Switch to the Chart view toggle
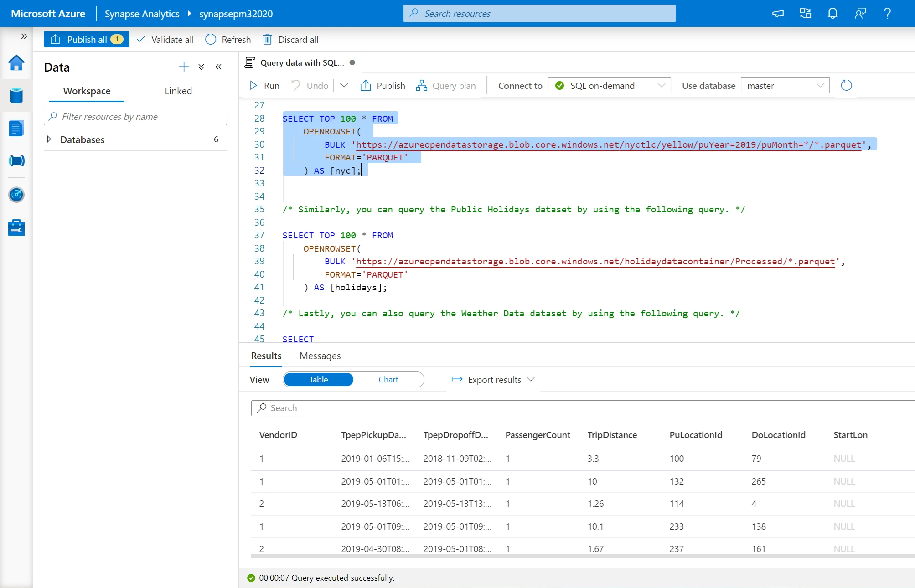 (x=388, y=379)
